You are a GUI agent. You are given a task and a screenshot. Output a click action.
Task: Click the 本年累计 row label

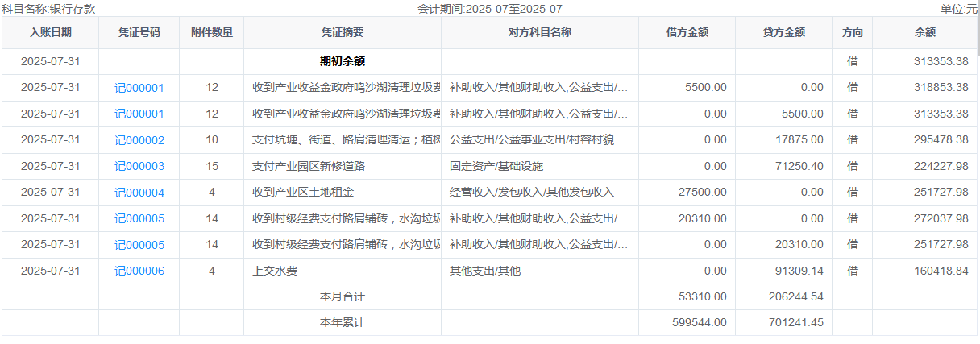[x=343, y=322]
